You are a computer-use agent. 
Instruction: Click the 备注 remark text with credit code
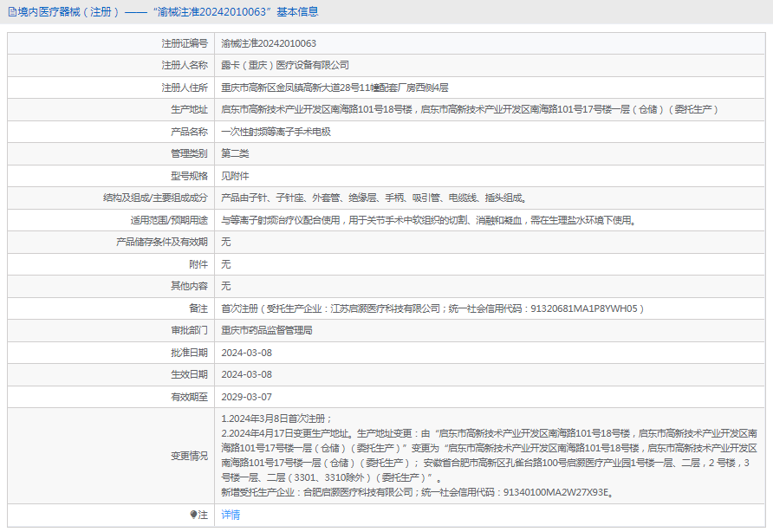(x=432, y=308)
